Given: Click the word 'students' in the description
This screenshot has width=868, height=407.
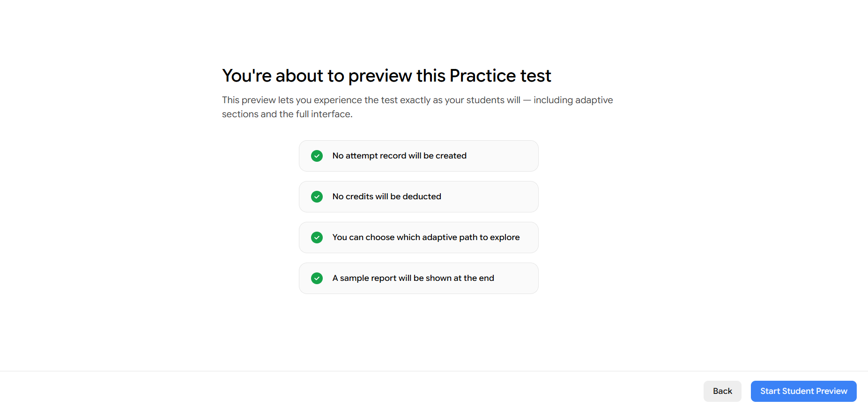Looking at the screenshot, I should 485,100.
